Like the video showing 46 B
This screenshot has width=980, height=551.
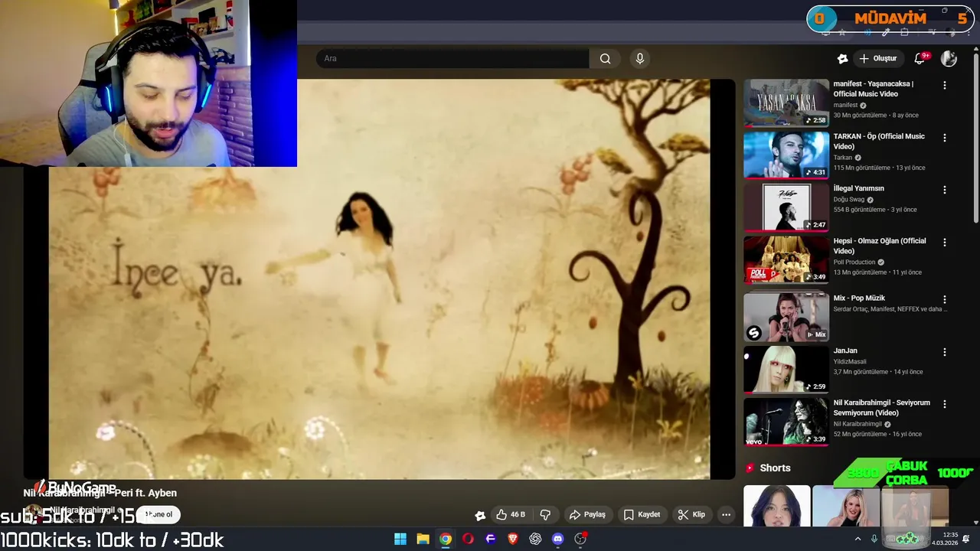[x=511, y=514]
